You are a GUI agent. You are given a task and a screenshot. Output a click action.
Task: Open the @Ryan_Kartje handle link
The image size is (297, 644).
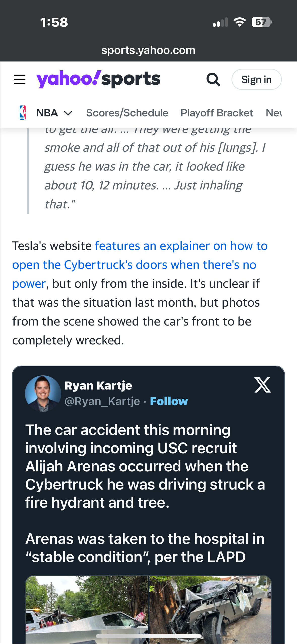tap(102, 401)
